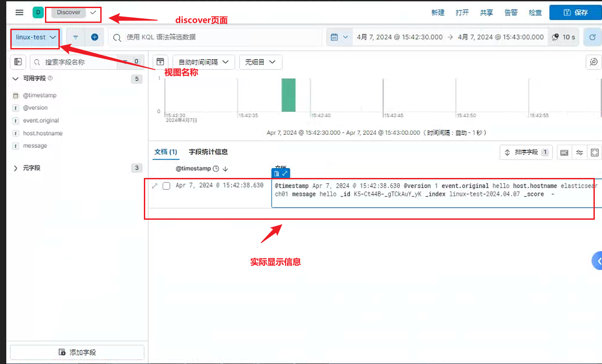Viewport: 602px width, 364px height.
Task: Open the 自动时间间隔 dropdown
Action: tap(204, 62)
